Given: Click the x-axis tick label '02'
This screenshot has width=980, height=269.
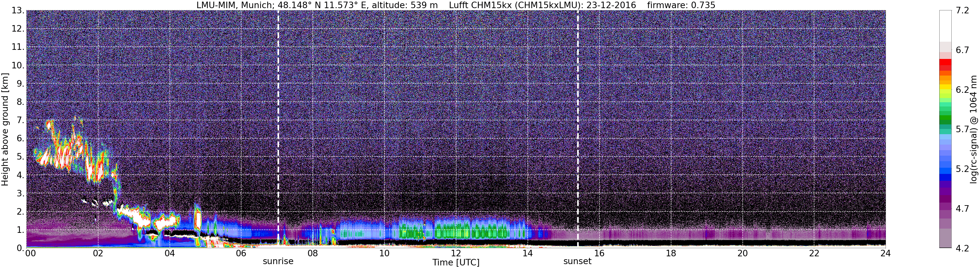Looking at the screenshot, I should (98, 254).
